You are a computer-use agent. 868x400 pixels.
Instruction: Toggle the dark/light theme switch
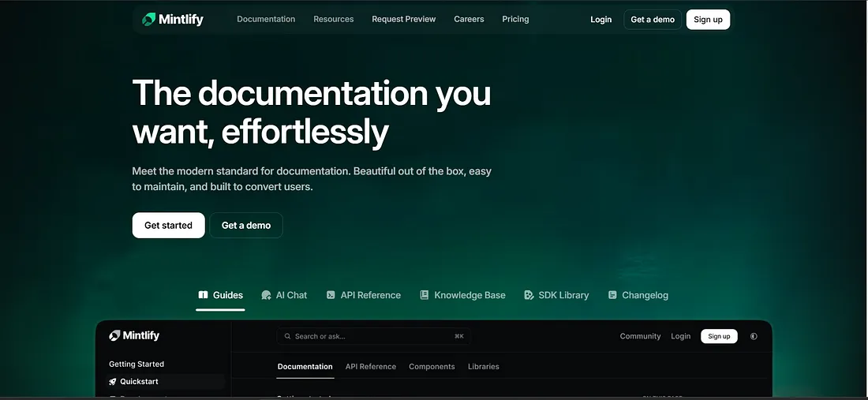pos(754,336)
